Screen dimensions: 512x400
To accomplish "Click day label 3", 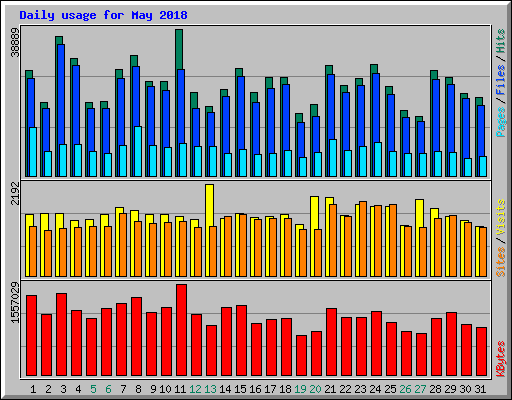I will click(x=63, y=389).
